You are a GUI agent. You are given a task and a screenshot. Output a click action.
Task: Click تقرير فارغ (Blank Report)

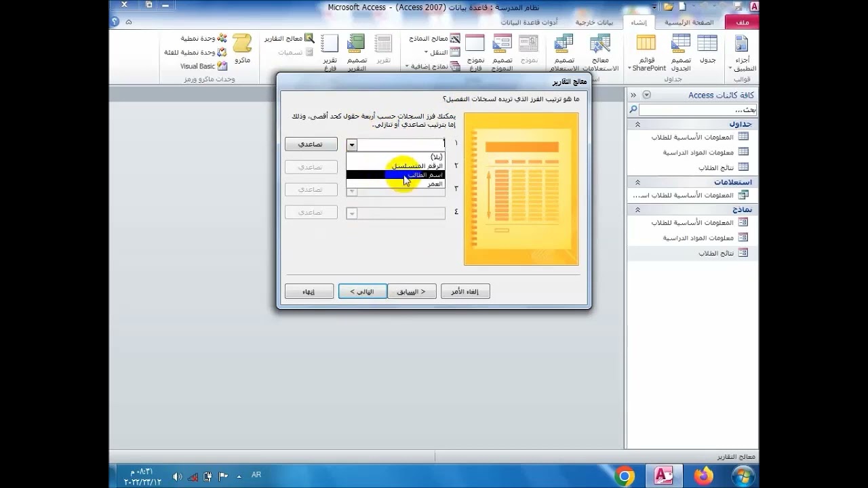330,53
